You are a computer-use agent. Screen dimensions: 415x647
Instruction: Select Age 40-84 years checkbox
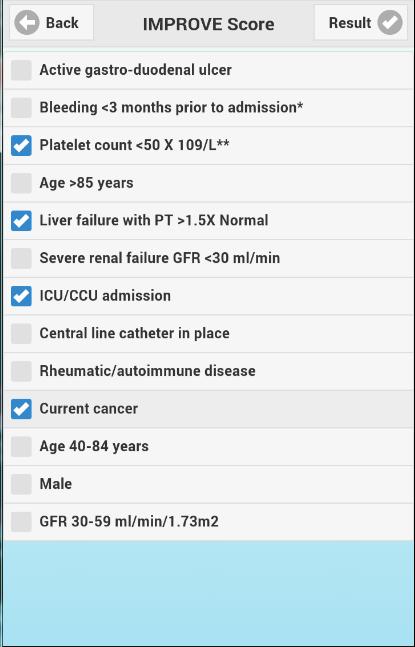coord(21,446)
